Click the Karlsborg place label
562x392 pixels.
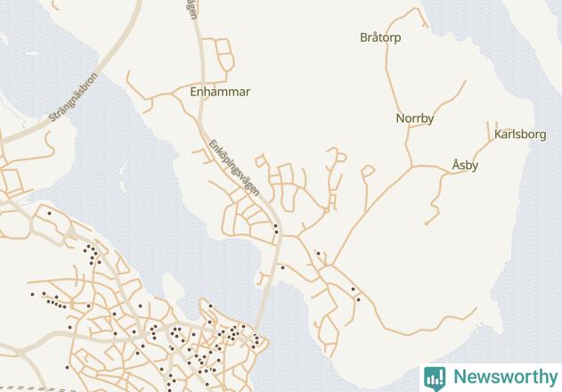click(520, 135)
